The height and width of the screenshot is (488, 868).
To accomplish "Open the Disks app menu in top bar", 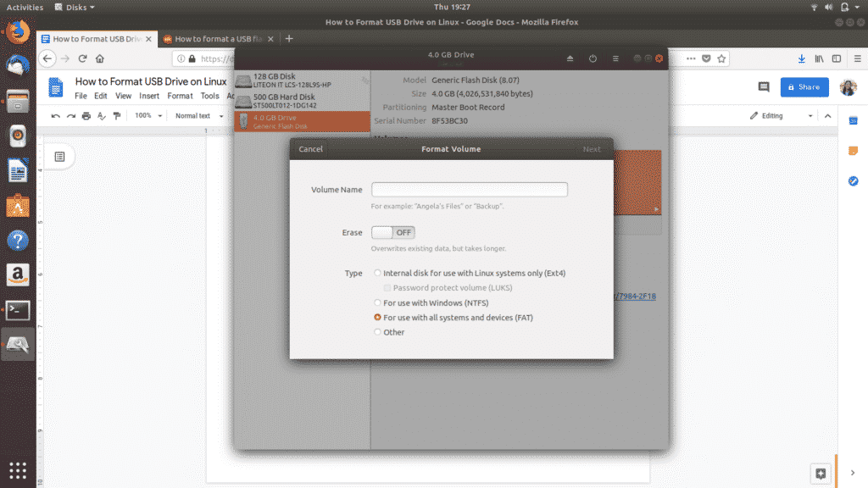I will pyautogui.click(x=75, y=7).
